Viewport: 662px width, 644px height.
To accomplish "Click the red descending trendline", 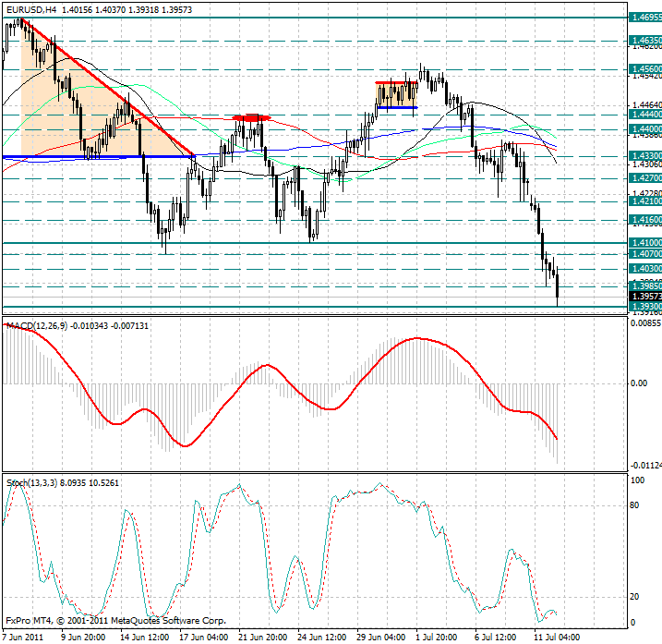I will [111, 86].
